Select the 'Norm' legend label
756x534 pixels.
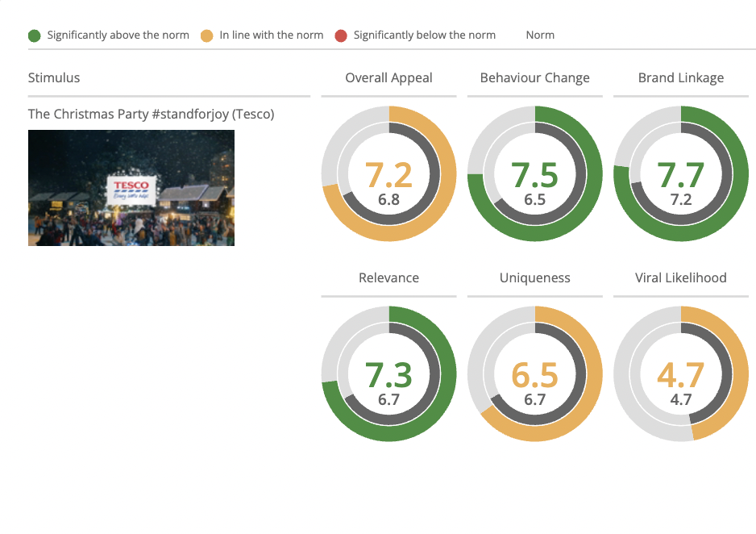(540, 35)
